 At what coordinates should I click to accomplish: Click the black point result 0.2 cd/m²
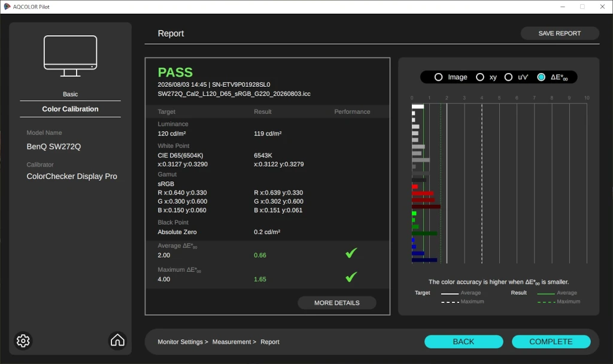pyautogui.click(x=267, y=232)
